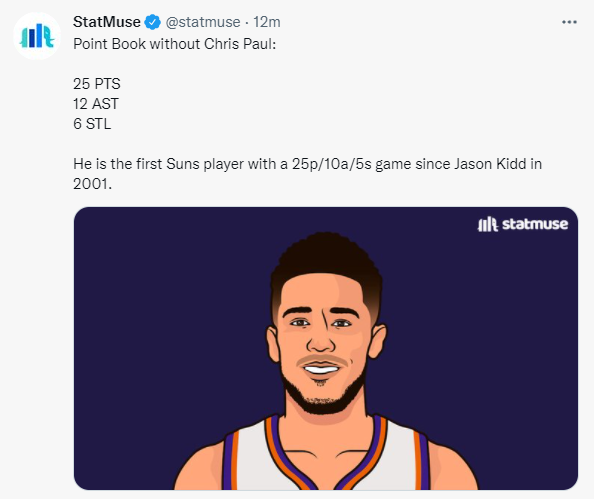Click the 6 STL stat line

[92, 124]
